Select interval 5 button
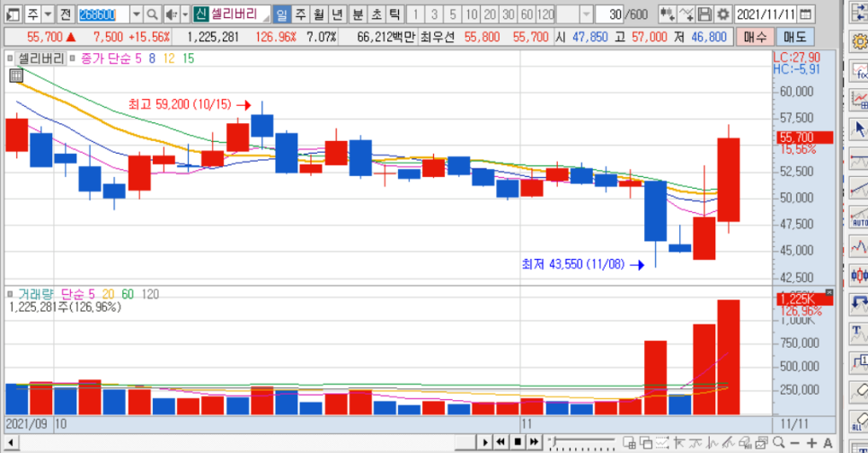 click(453, 14)
